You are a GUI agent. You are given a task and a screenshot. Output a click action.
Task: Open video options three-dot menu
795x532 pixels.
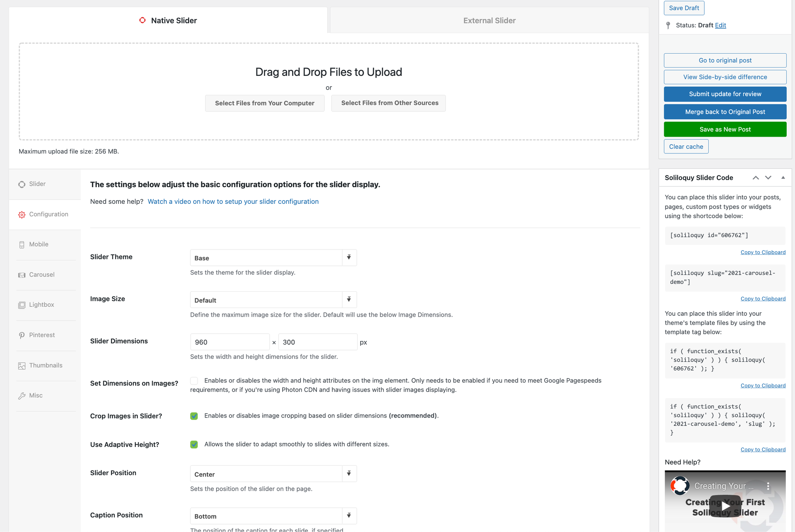(x=768, y=486)
